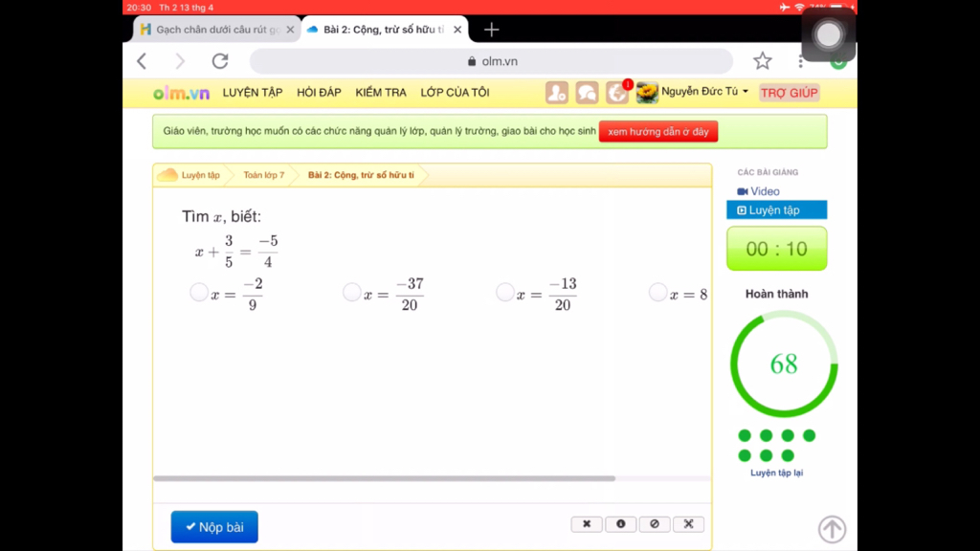The width and height of the screenshot is (980, 551).
Task: Click 'Luyện tập' breadcrumb link
Action: [x=201, y=175]
